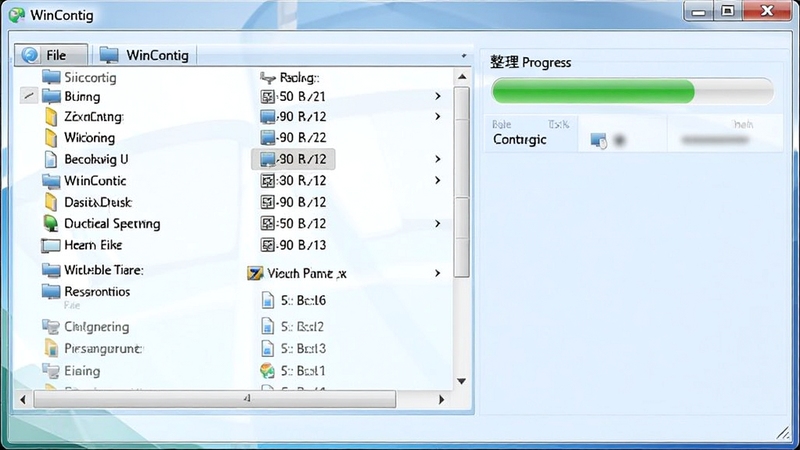Screen dimensions: 800x450
Task: Select the 90 B/22 value
Action: click(x=302, y=138)
